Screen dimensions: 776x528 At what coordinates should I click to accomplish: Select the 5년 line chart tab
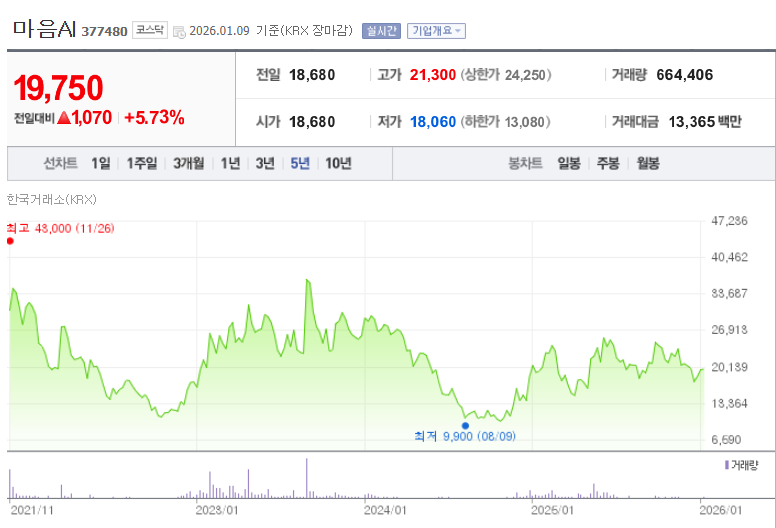coord(300,163)
